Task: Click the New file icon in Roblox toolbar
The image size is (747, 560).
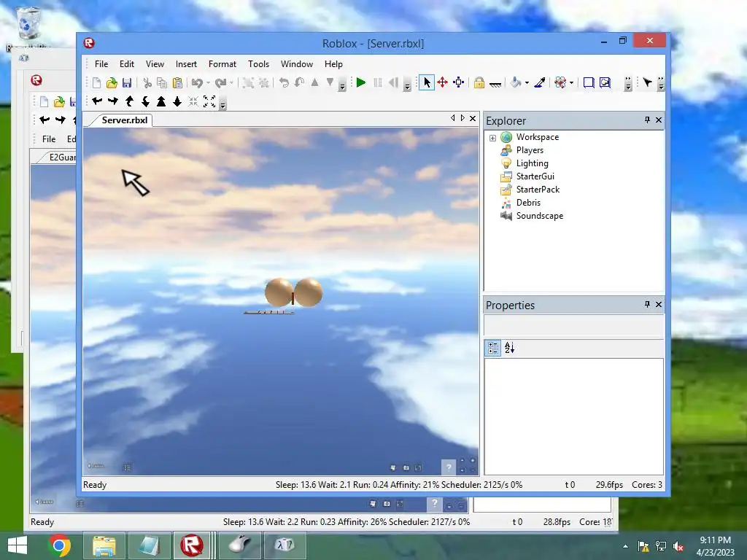Action: pos(96,83)
